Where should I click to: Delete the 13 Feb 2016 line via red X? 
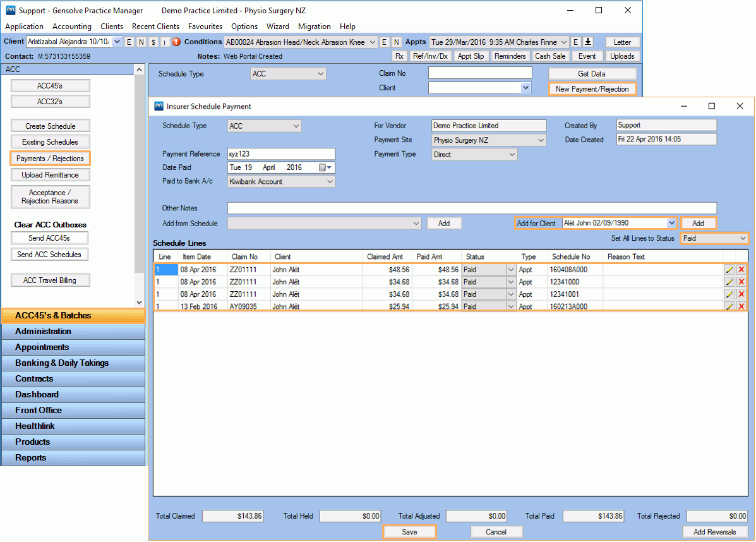pos(741,306)
